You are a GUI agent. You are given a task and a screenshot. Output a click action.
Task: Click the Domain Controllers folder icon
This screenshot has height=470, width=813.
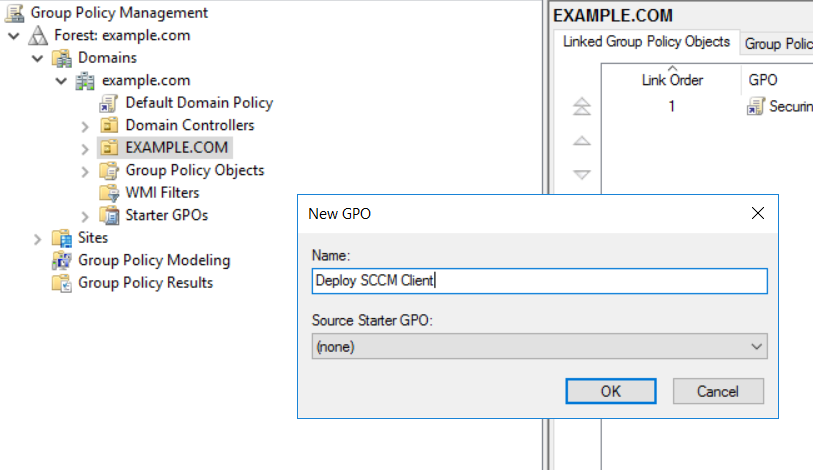[x=109, y=125]
